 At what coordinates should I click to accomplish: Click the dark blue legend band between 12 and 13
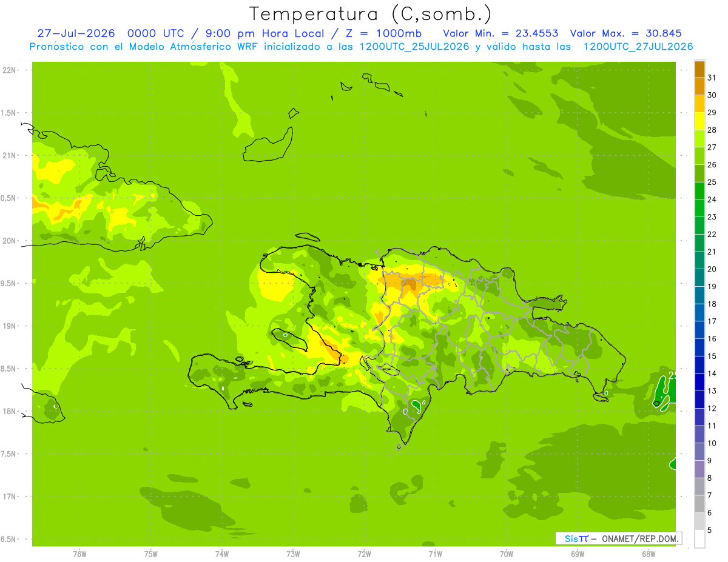coord(699,400)
